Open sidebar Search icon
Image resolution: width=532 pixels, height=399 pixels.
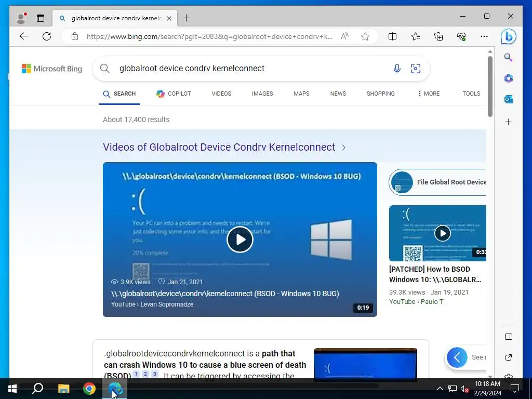click(x=508, y=57)
